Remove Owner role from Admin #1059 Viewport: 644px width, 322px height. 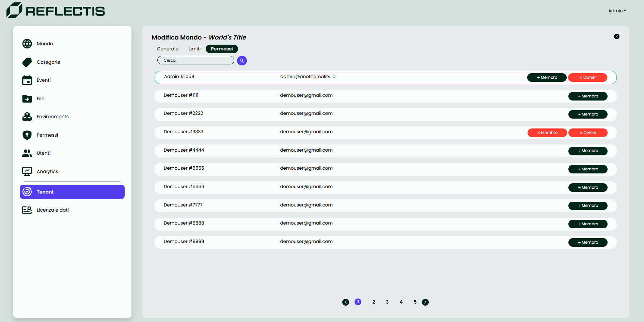[587, 78]
